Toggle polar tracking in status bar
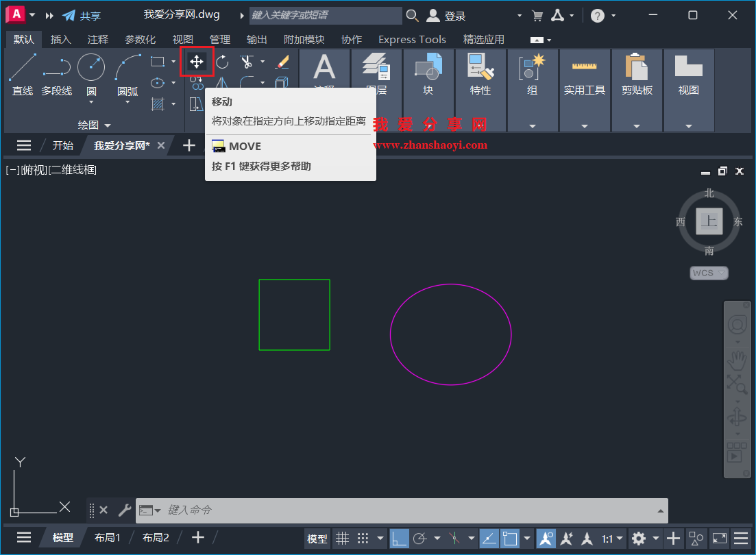756x555 pixels. [x=420, y=538]
